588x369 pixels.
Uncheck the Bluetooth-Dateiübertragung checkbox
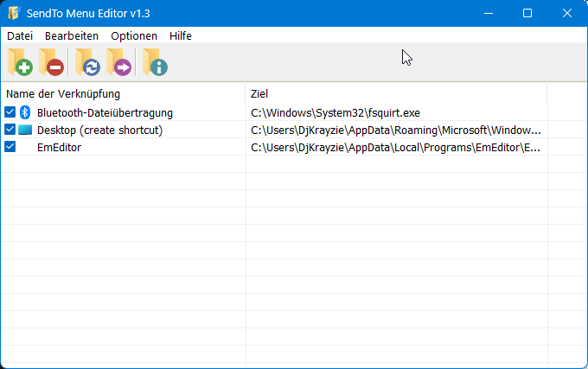click(10, 112)
